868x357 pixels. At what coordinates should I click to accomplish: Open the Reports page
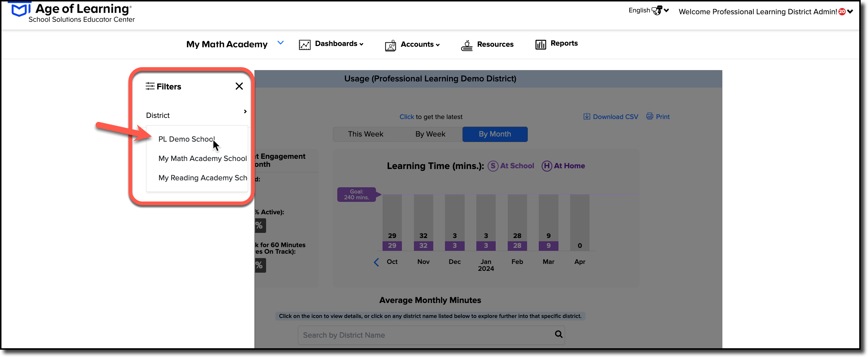pos(564,43)
